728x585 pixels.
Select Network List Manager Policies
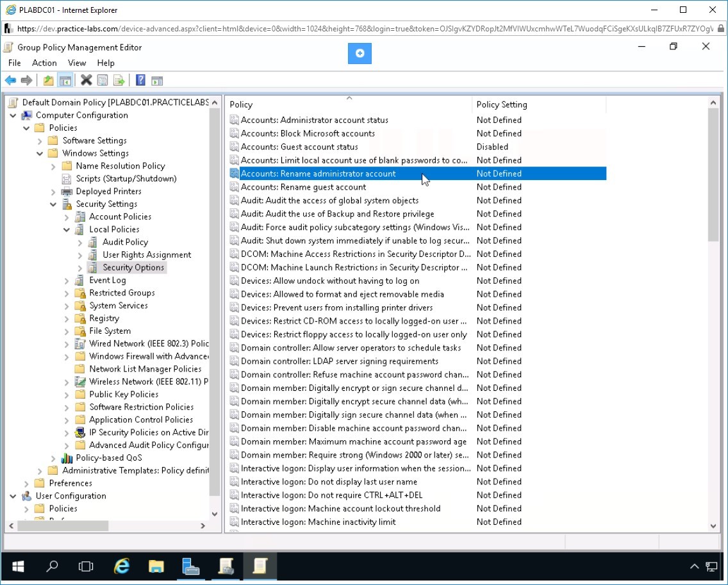click(145, 369)
